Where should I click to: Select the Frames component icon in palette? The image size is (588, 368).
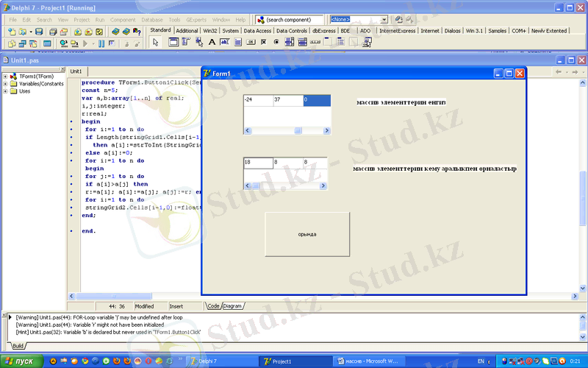coord(173,43)
